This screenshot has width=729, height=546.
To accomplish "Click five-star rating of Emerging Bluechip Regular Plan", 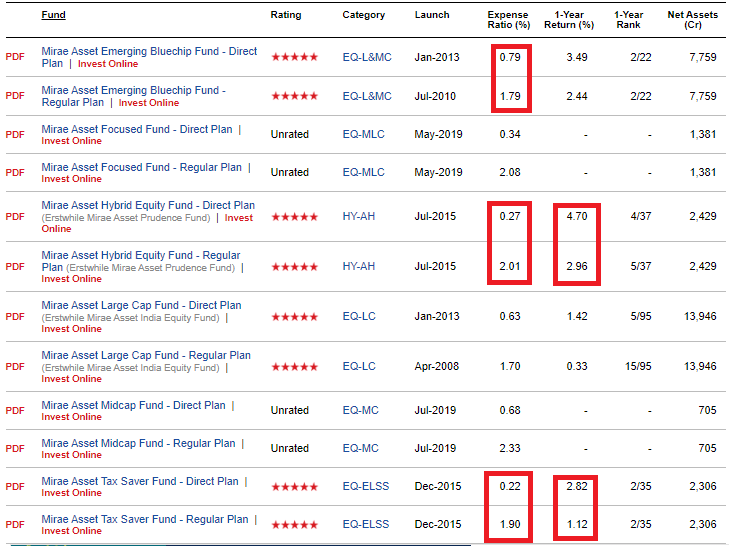I will 294,96.
